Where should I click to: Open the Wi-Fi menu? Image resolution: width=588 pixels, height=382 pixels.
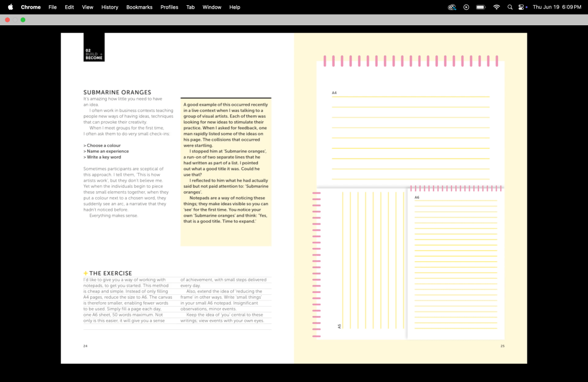pyautogui.click(x=496, y=7)
